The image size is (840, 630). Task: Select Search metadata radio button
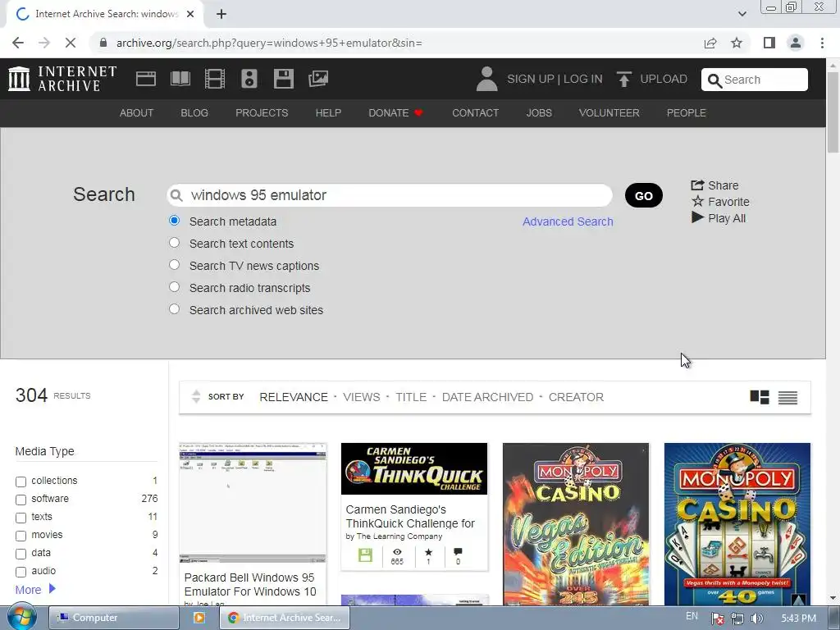tap(174, 221)
